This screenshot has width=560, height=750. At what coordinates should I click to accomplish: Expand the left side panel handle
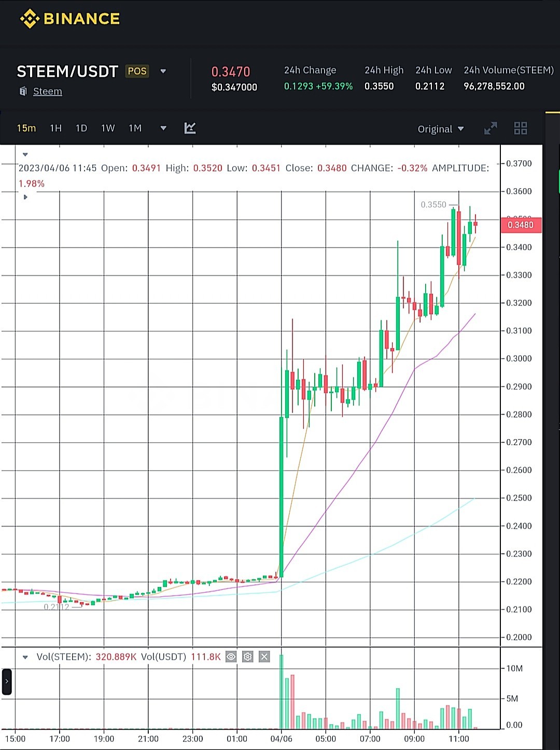[x=7, y=682]
